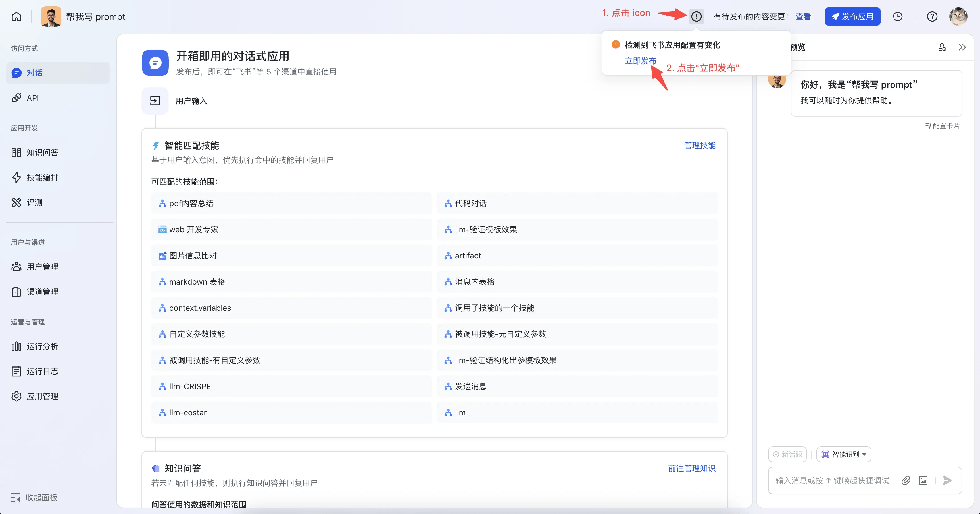This screenshot has width=980, height=514.
Task: Attach a file with the paperclip icon
Action: tap(906, 480)
